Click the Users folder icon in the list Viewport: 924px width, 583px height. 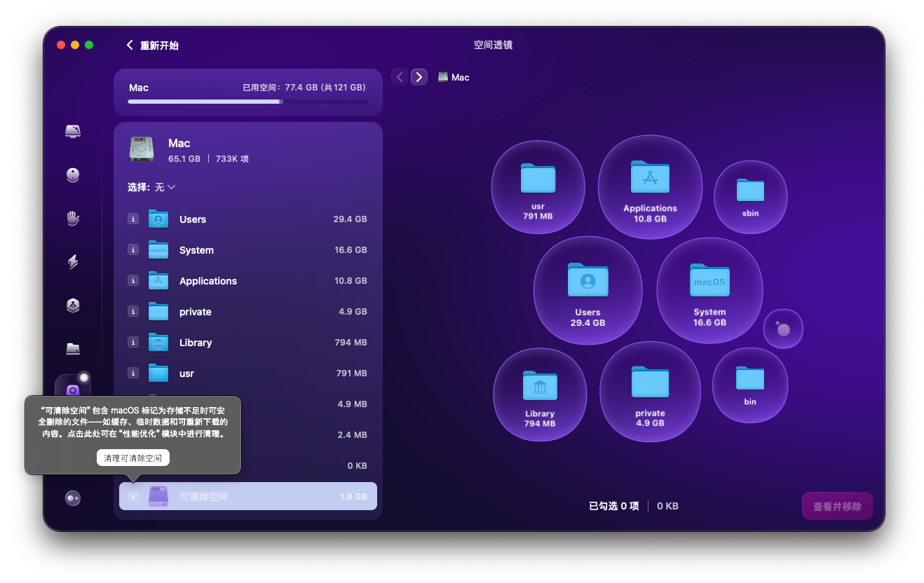(158, 219)
